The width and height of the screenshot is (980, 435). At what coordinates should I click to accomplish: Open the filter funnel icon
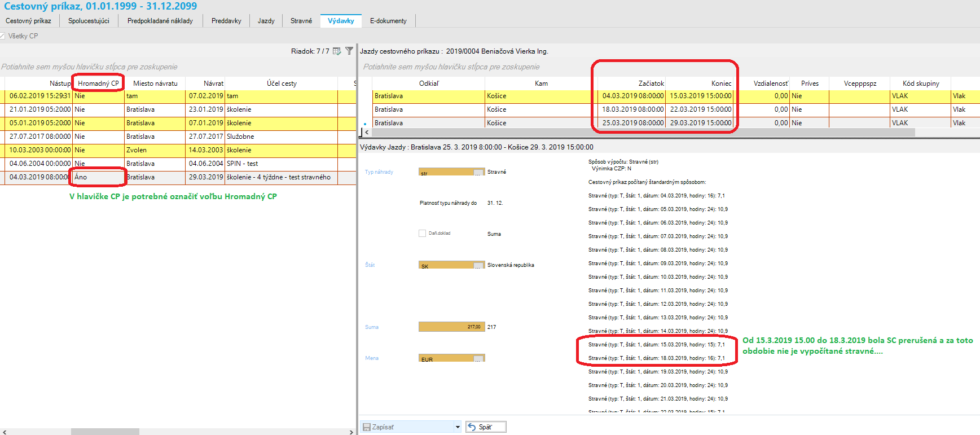coord(349,51)
